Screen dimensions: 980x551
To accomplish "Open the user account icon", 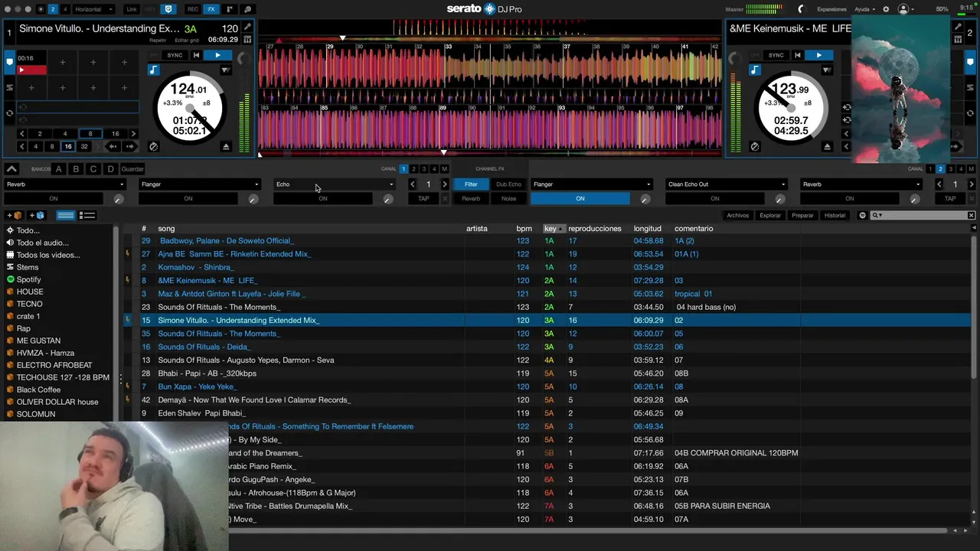I will pos(903,9).
